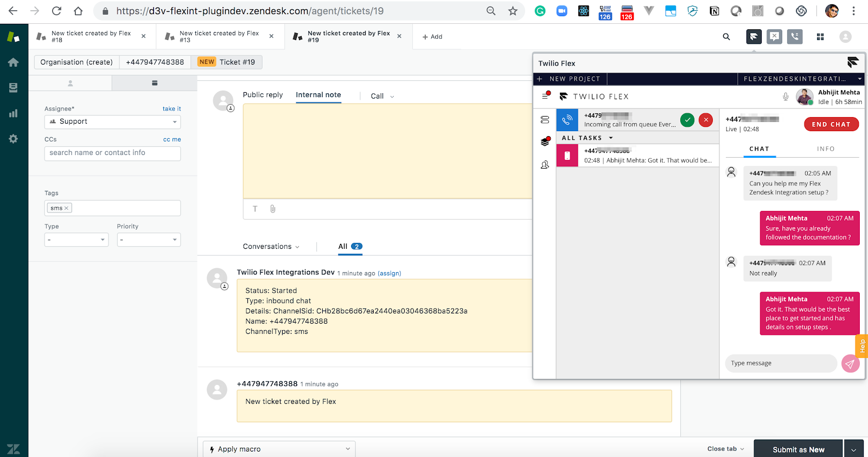Viewport: 868px width, 457px height.
Task: Send the chat message with paper plane
Action: [x=851, y=364]
